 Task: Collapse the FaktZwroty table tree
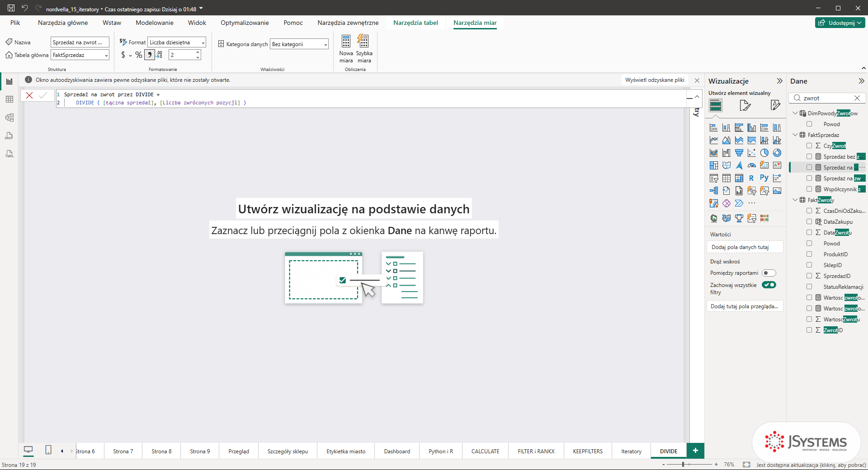tap(795, 200)
